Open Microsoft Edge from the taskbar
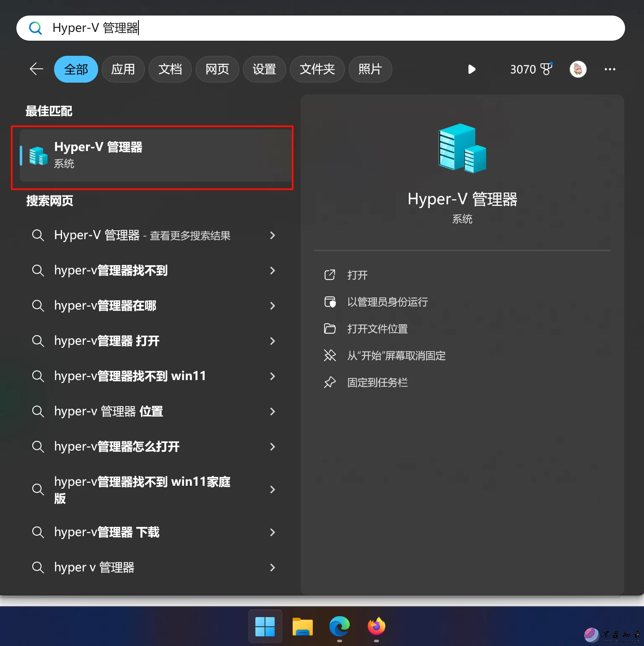The width and height of the screenshot is (644, 646). click(340, 627)
